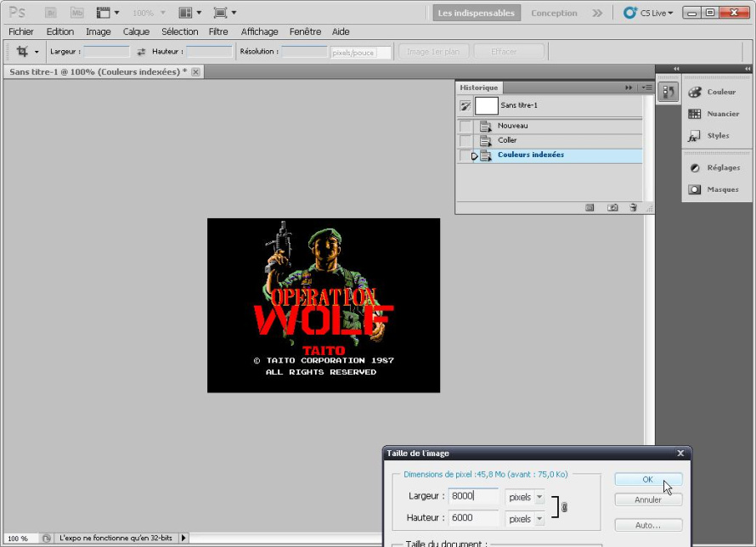
Task: Open the Filtre menu
Action: point(218,31)
